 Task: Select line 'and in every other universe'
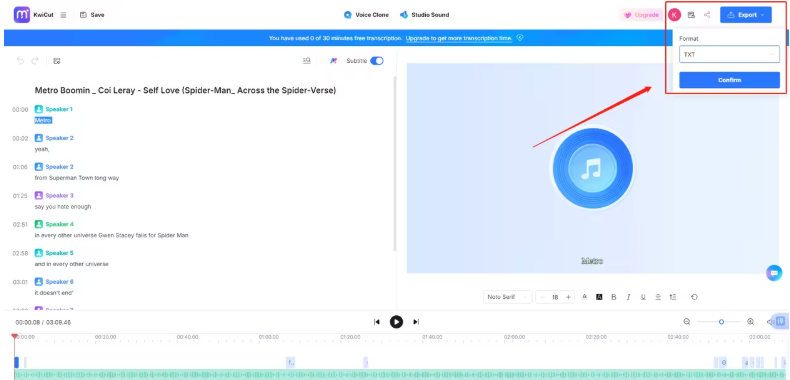(x=72, y=264)
